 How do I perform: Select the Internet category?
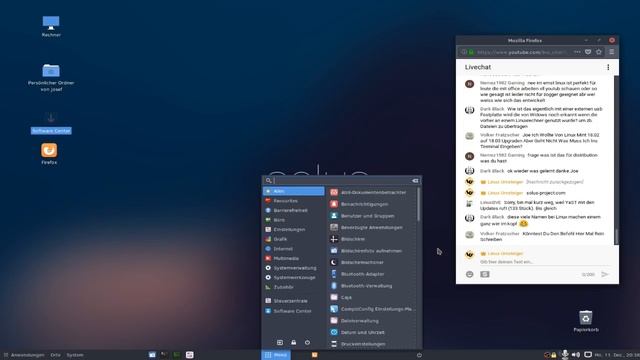point(293,249)
